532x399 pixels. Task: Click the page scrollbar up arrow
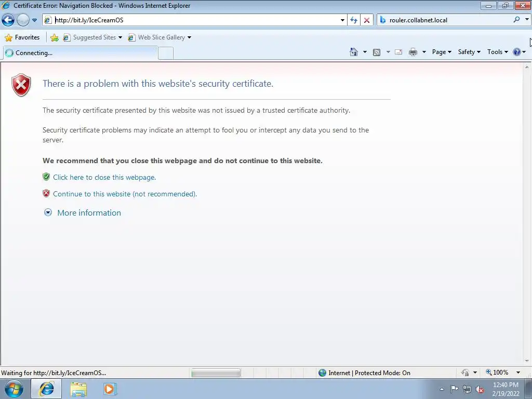point(527,67)
